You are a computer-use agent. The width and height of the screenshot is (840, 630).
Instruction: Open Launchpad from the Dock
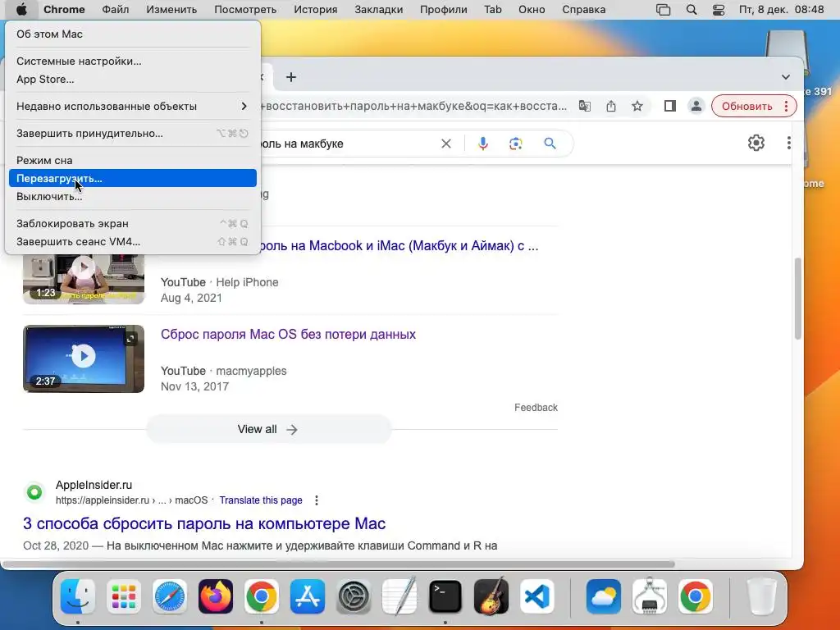[x=124, y=596]
